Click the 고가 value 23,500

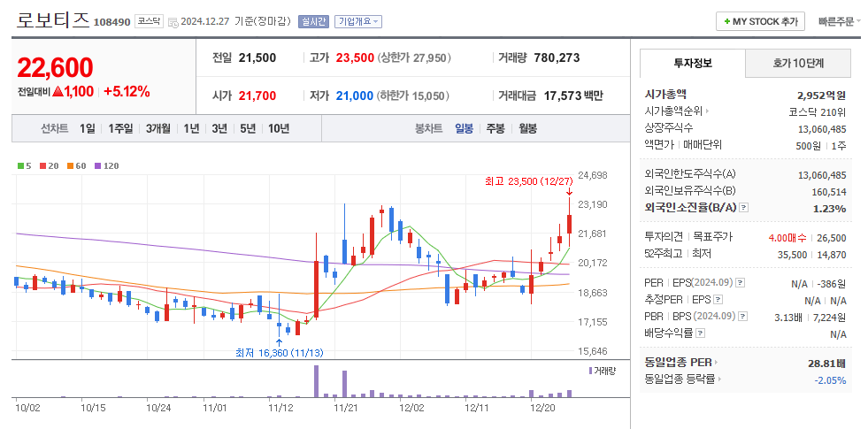(x=355, y=57)
